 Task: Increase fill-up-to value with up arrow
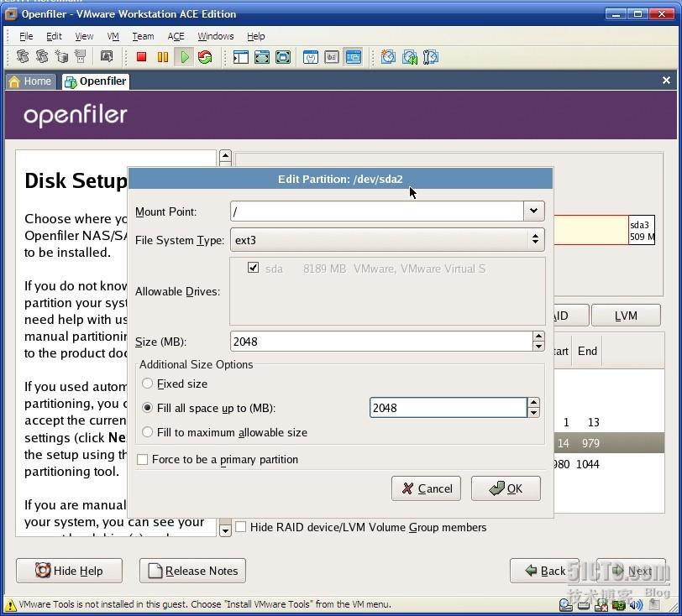pos(533,403)
